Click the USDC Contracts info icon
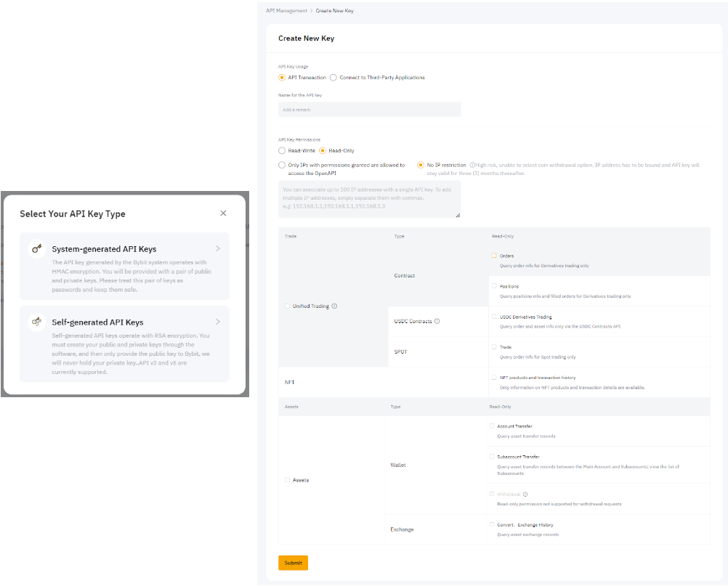The image size is (728, 586). 437,321
